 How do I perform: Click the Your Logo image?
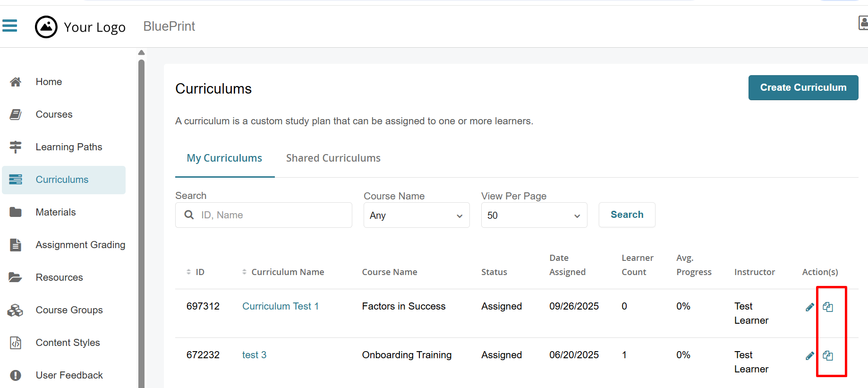click(x=46, y=27)
